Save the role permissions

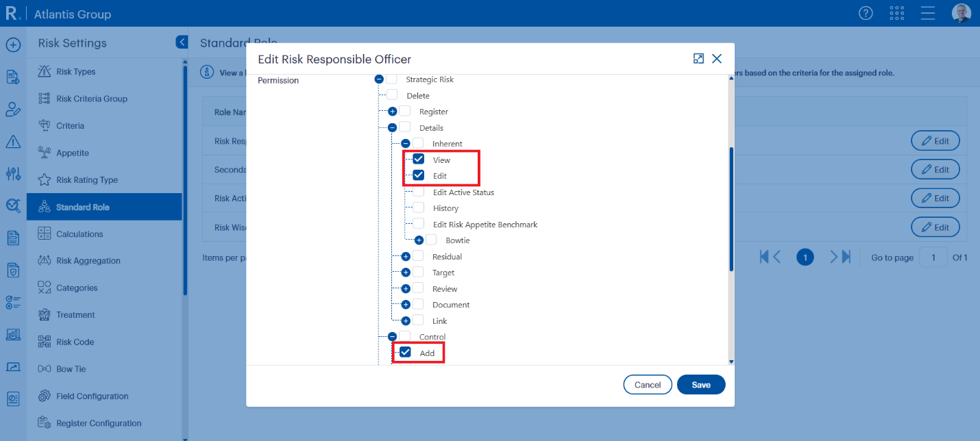[701, 385]
